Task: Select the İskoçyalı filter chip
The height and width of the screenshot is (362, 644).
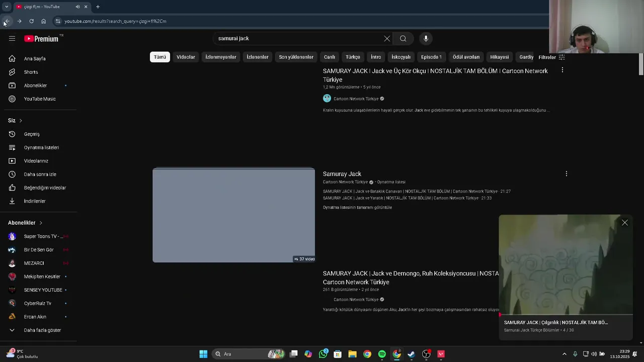Action: click(x=401, y=57)
